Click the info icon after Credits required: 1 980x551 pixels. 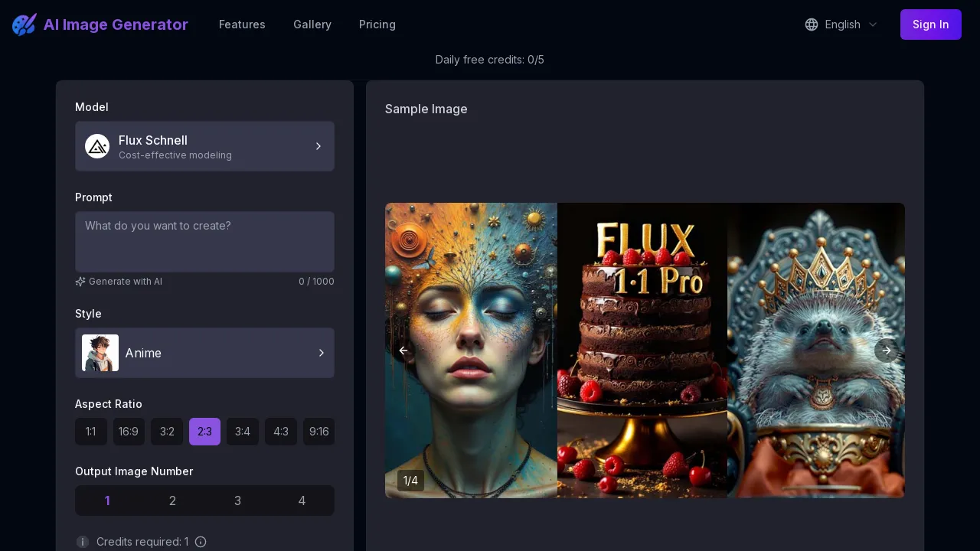coord(201,542)
